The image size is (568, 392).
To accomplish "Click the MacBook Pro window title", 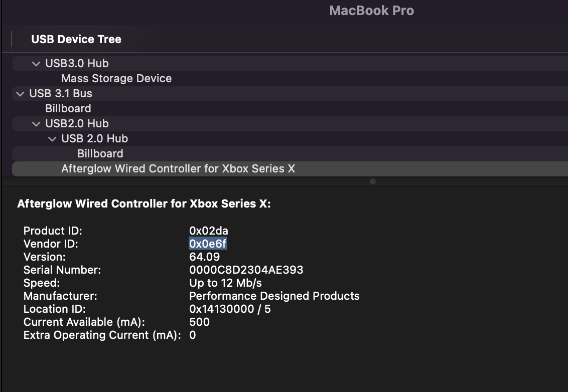I will pyautogui.click(x=371, y=11).
